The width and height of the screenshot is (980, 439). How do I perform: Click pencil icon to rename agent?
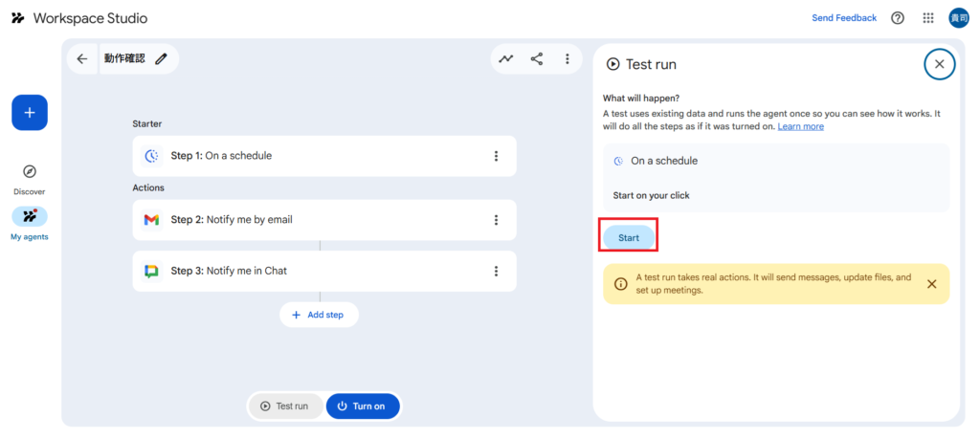click(161, 58)
